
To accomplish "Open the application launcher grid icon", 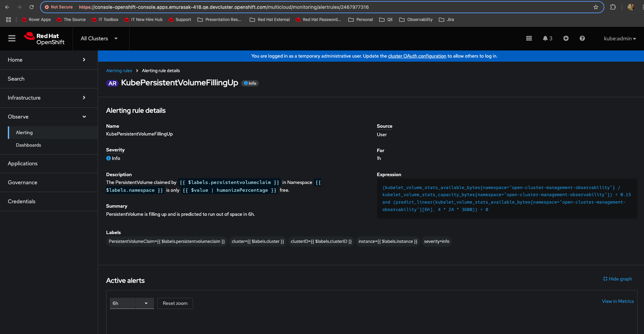I will (x=529, y=39).
